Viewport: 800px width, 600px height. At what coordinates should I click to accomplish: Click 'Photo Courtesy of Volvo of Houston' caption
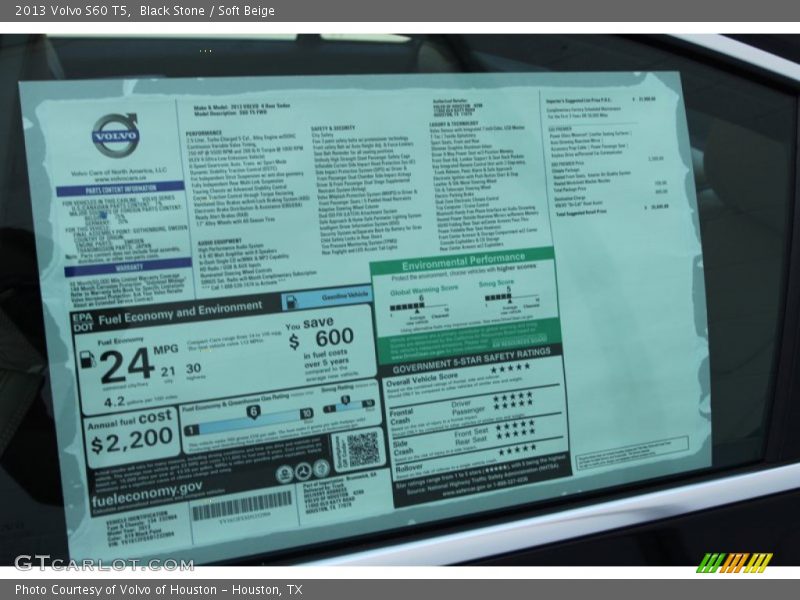[x=116, y=590]
